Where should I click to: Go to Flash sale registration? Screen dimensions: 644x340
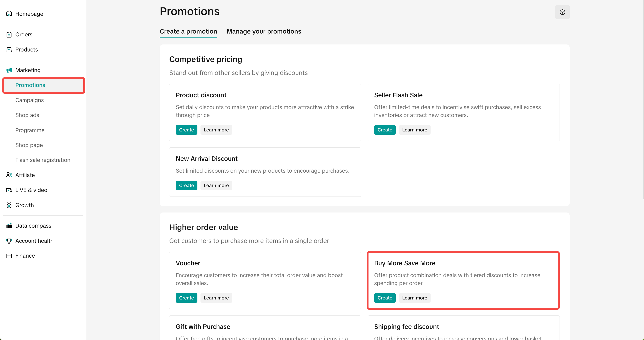(x=43, y=160)
